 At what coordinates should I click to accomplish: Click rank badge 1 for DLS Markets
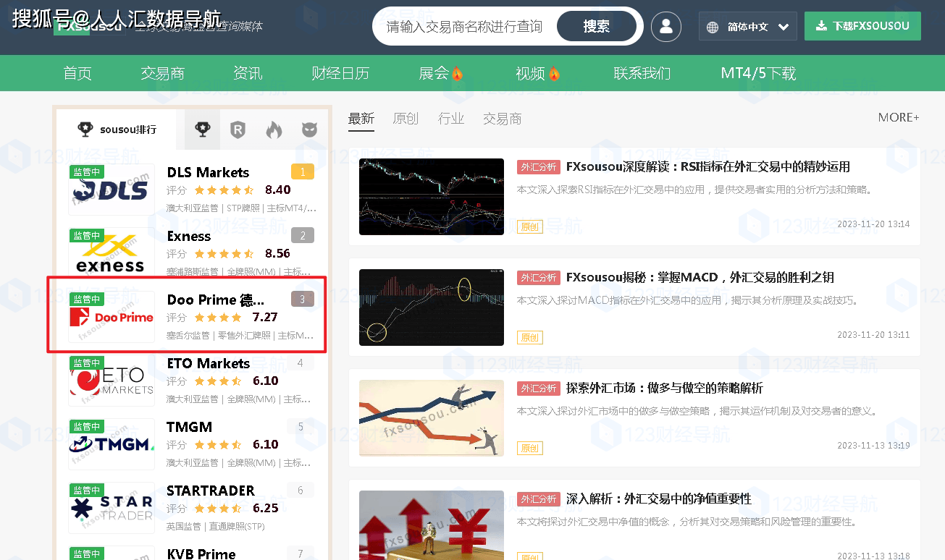click(x=302, y=172)
